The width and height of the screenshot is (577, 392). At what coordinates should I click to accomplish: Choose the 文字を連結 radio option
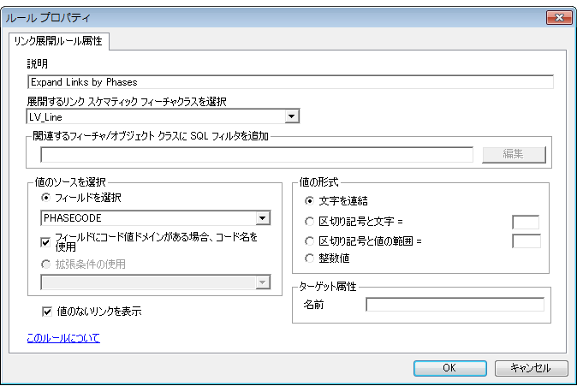[309, 201]
